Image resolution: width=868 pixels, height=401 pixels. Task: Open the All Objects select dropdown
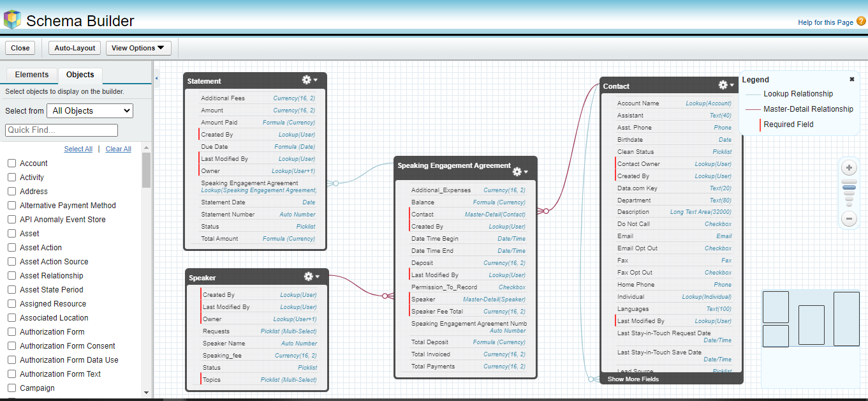point(90,110)
